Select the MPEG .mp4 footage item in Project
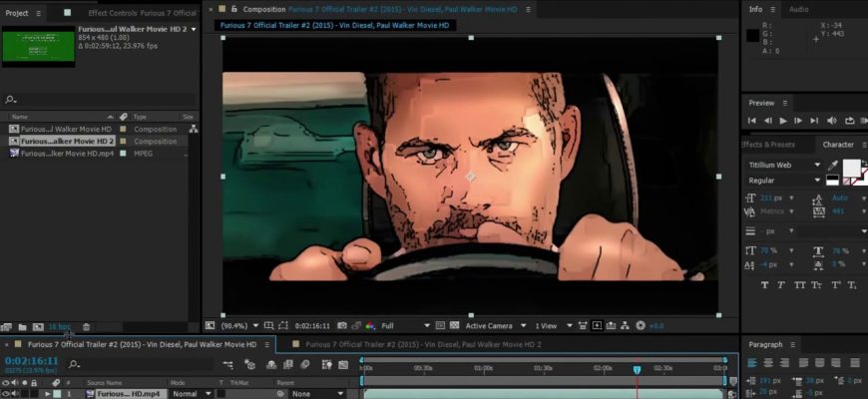The height and width of the screenshot is (399, 868). click(x=66, y=154)
